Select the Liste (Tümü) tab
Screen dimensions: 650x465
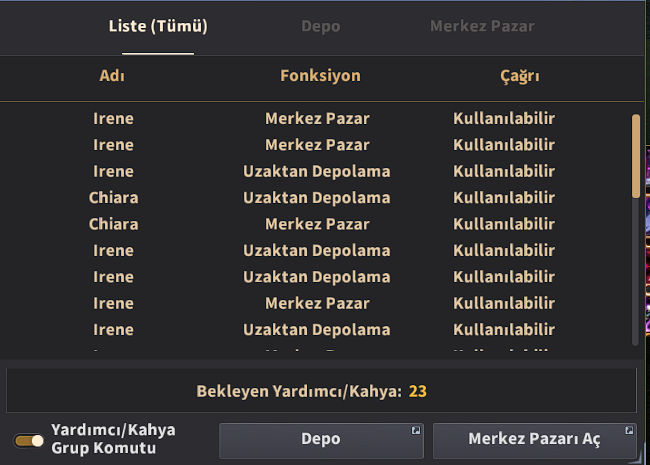point(158,26)
